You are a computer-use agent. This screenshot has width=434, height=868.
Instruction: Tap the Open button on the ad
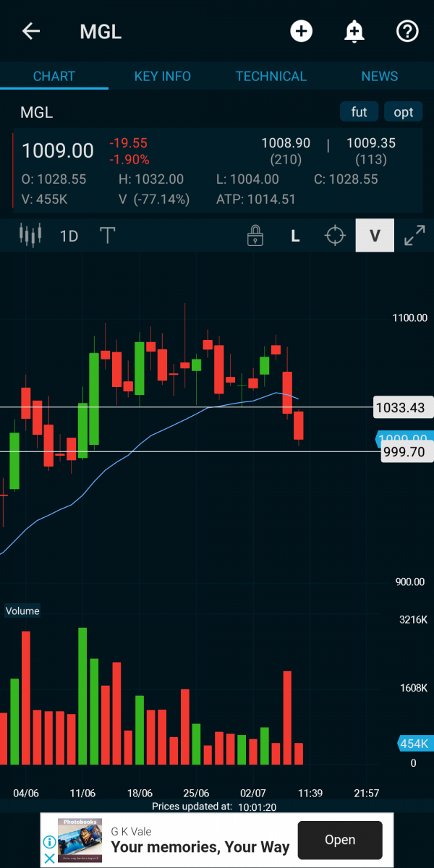(x=340, y=840)
